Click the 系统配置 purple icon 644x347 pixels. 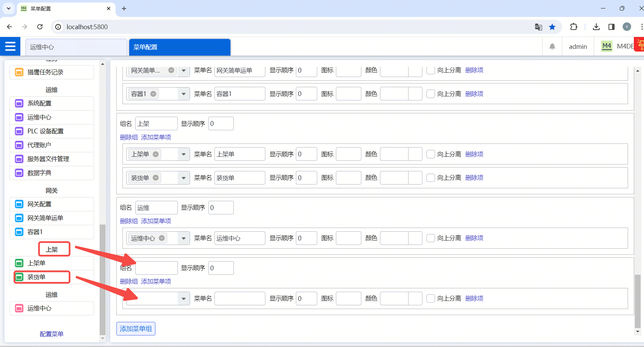tap(19, 103)
